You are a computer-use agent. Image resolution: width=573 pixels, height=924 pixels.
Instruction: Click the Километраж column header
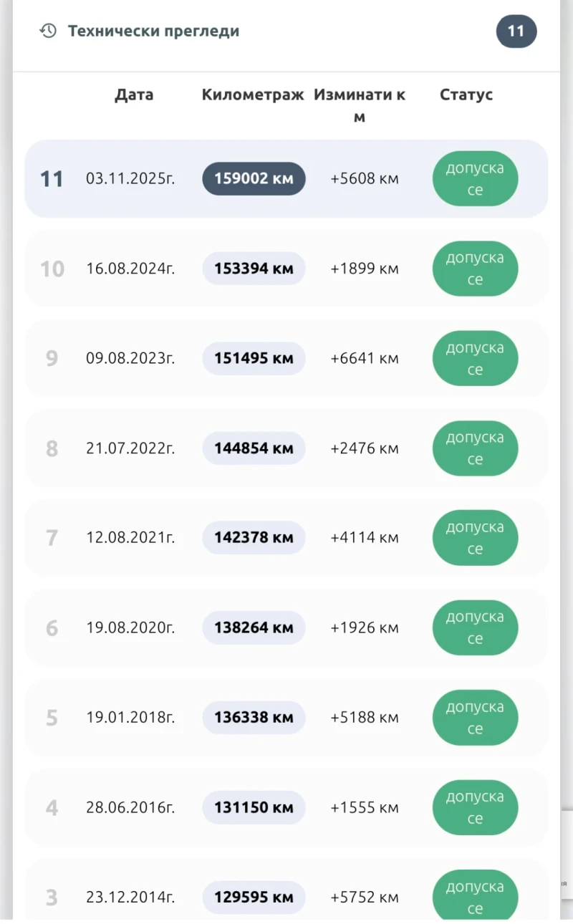click(x=253, y=95)
